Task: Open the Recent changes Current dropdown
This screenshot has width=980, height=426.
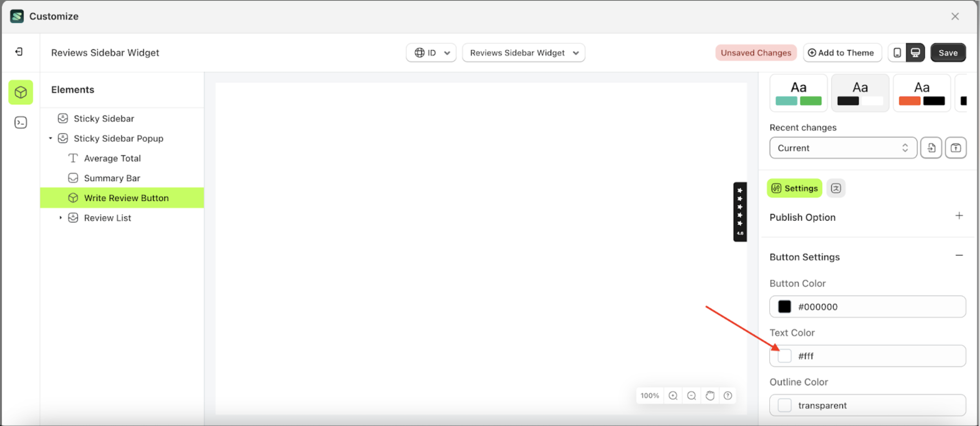Action: tap(843, 148)
